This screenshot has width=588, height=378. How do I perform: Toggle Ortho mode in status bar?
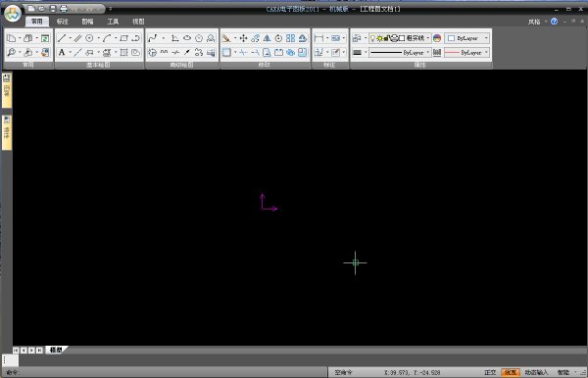490,372
